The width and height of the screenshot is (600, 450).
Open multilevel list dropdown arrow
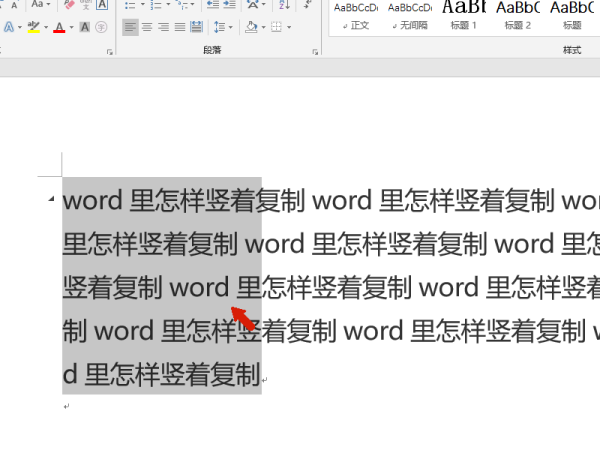click(x=192, y=5)
